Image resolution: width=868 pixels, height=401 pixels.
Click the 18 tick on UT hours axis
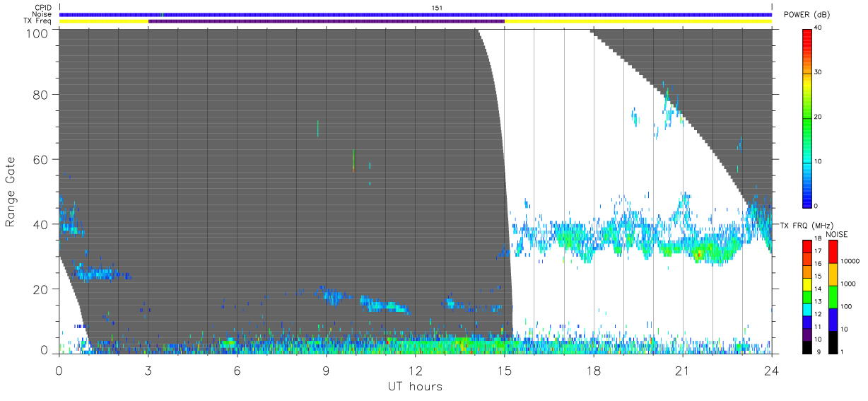(594, 370)
